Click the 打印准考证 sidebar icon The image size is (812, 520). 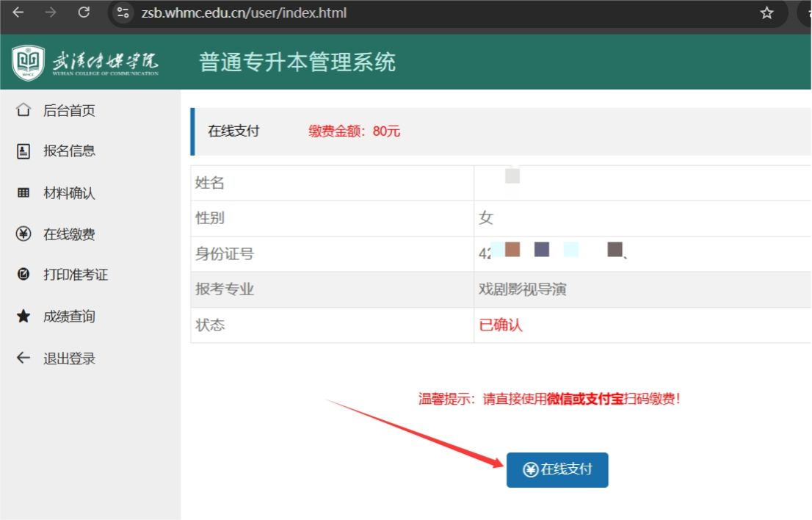point(23,275)
